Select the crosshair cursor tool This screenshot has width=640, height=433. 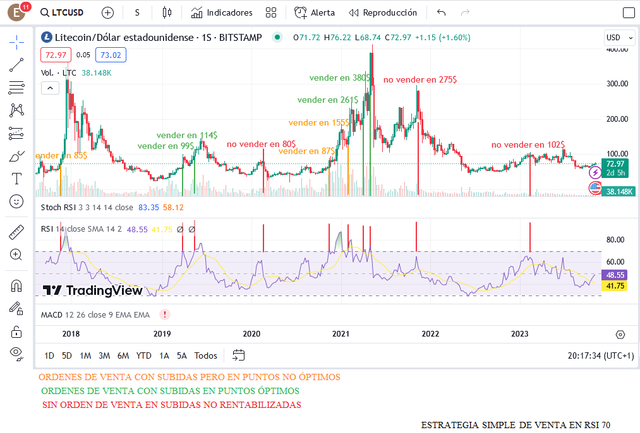coord(16,42)
